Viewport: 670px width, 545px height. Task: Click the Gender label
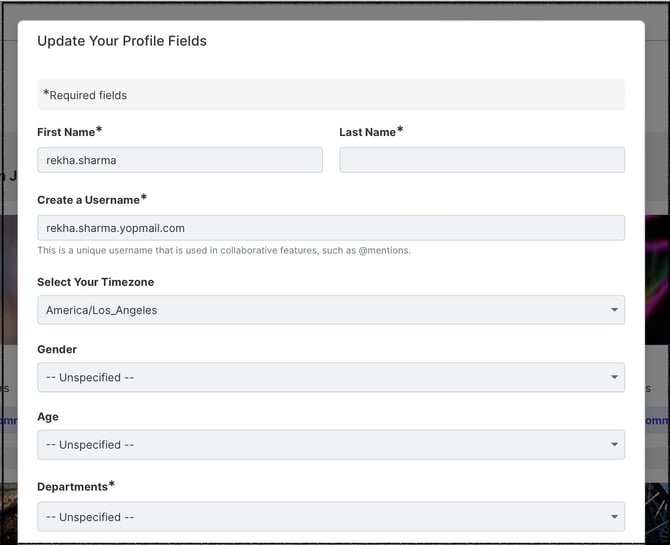click(x=57, y=350)
